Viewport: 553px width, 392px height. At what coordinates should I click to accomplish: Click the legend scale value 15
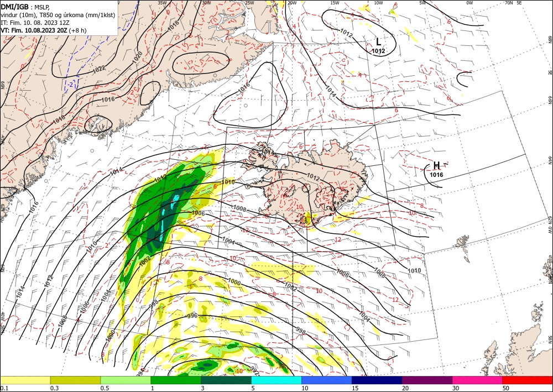click(355, 388)
